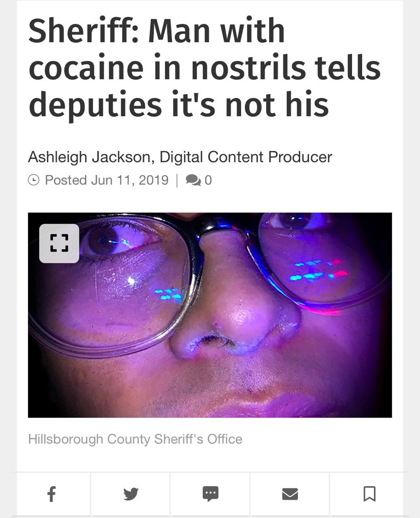Open comments via the speech bubbles icon
The width and height of the screenshot is (420, 518).
193,180
